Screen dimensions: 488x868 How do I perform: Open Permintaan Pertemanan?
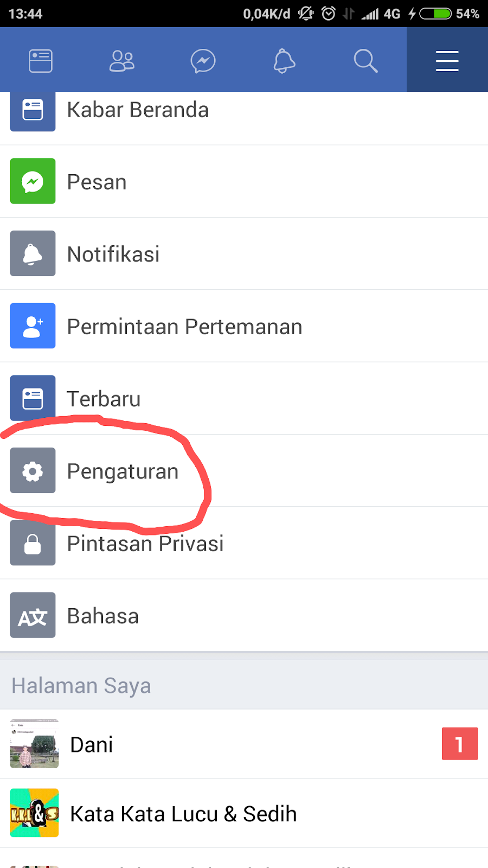click(x=244, y=326)
